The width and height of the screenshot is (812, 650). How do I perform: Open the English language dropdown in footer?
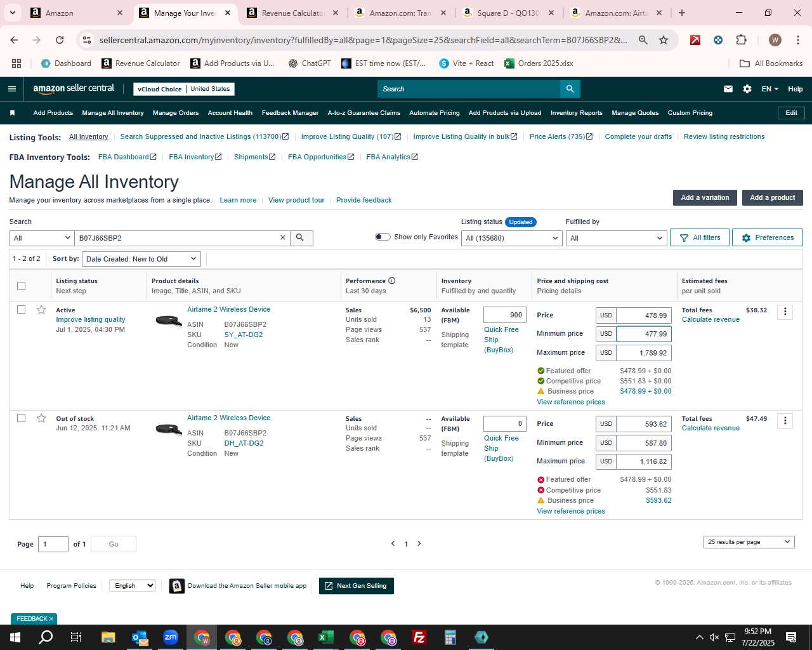point(133,585)
